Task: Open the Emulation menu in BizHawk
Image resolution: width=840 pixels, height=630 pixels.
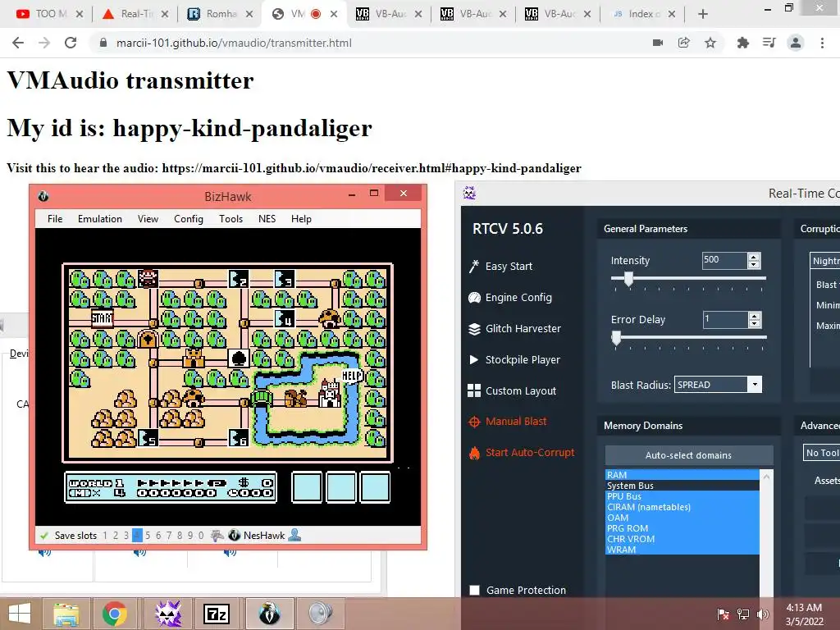Action: pyautogui.click(x=99, y=218)
